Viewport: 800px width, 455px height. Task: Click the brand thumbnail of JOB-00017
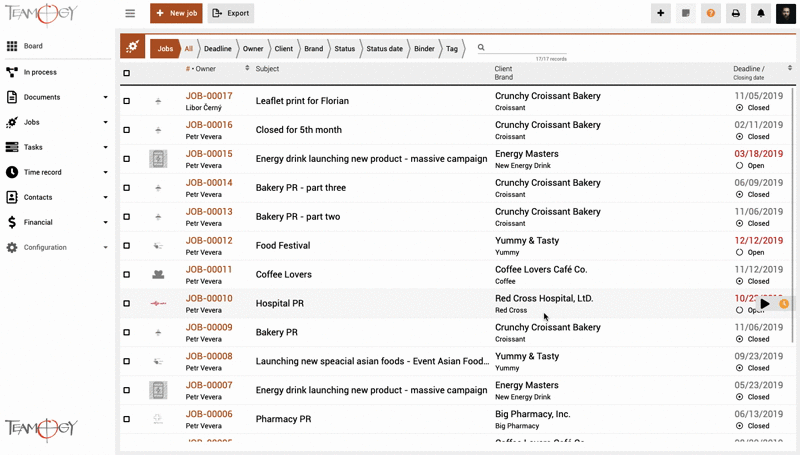158,101
